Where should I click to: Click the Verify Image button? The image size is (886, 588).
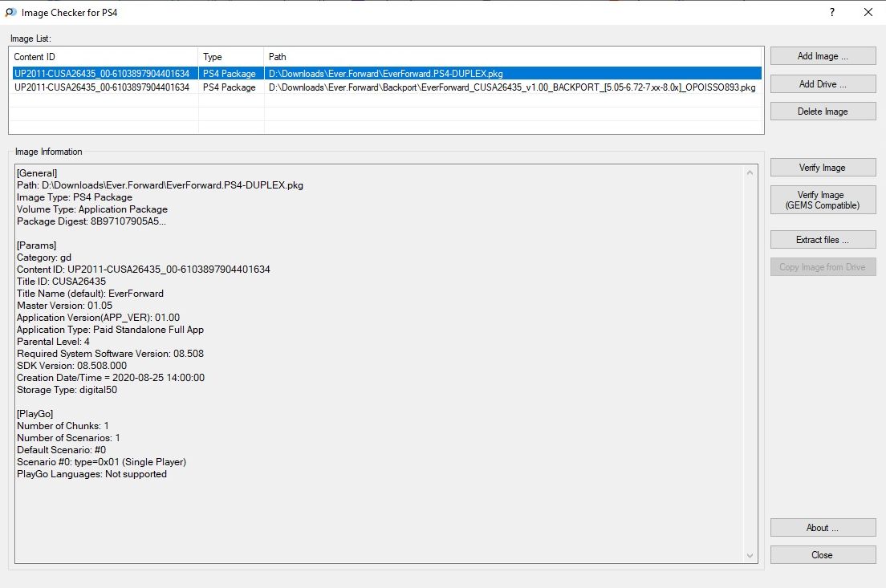coord(823,167)
